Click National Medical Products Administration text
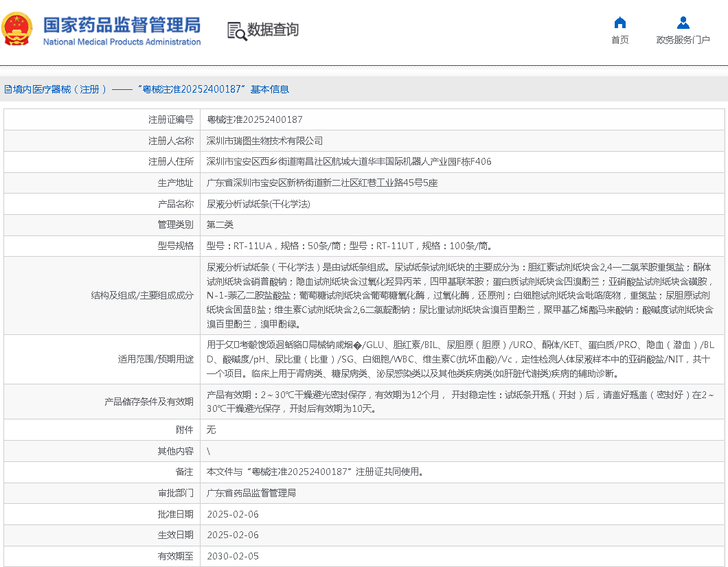The image size is (728, 567). coord(122,42)
